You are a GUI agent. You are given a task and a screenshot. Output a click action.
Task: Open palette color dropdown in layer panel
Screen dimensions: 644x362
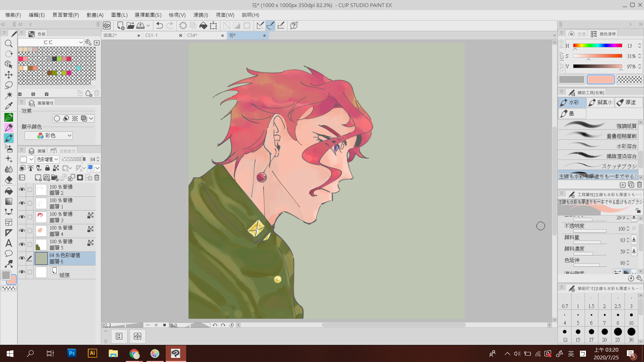coord(26,159)
